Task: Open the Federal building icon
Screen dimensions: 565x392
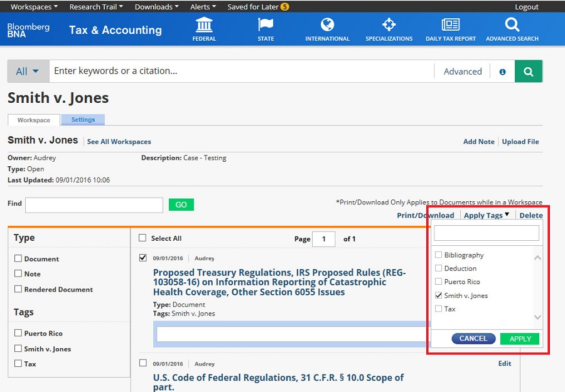Action: 204,25
